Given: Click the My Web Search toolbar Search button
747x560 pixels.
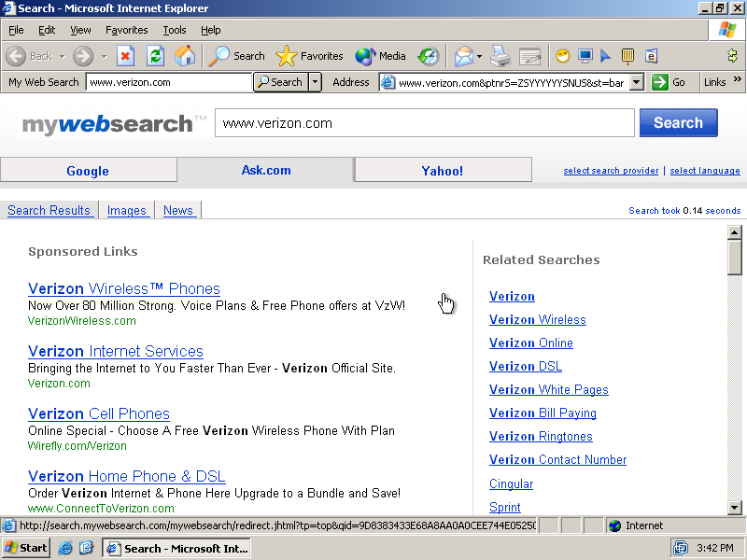Looking at the screenshot, I should point(281,82).
